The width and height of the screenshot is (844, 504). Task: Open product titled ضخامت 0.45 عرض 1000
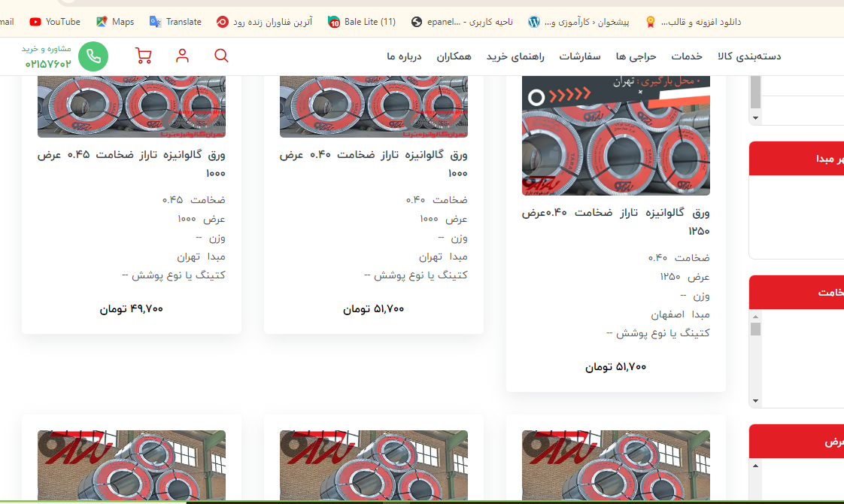coord(132,164)
